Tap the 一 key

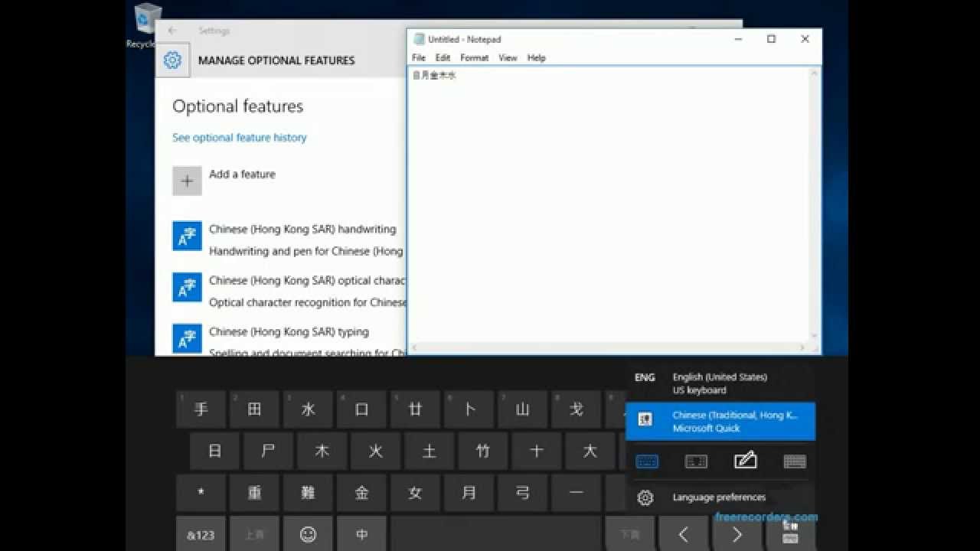pos(576,493)
